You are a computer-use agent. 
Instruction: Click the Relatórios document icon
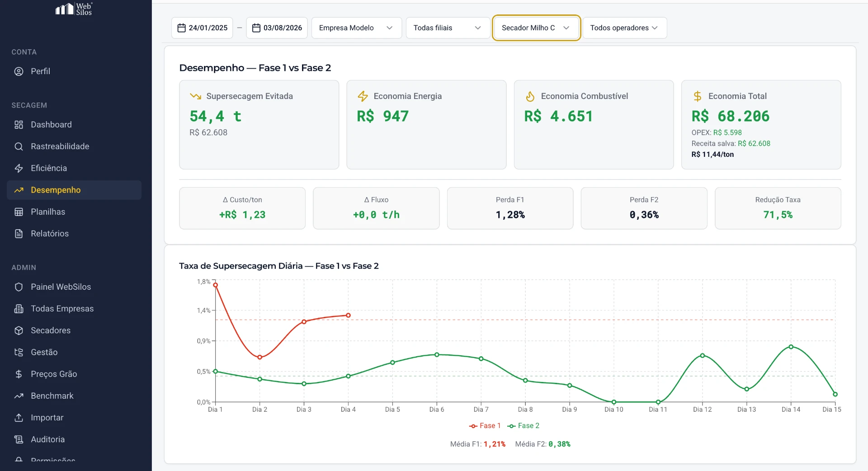pyautogui.click(x=19, y=234)
